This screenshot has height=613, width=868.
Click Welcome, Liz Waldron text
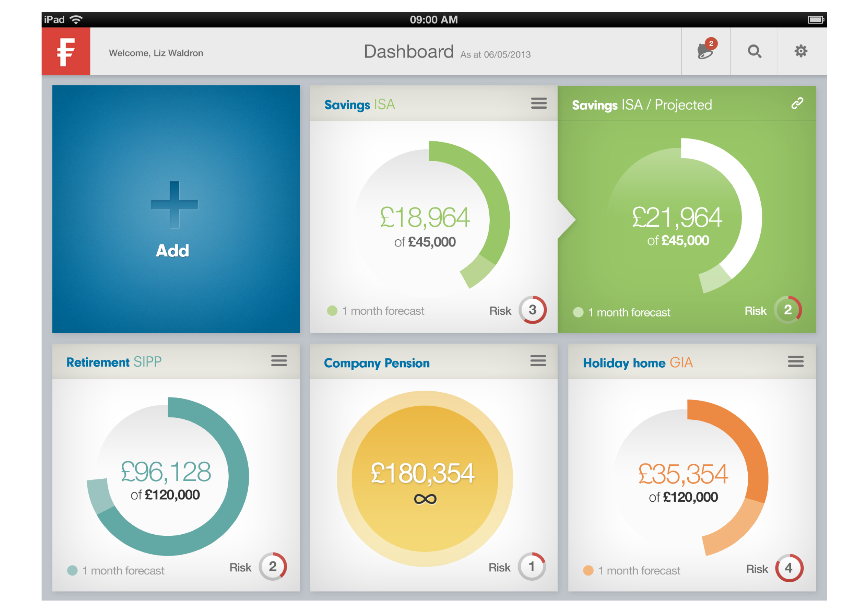[x=156, y=53]
